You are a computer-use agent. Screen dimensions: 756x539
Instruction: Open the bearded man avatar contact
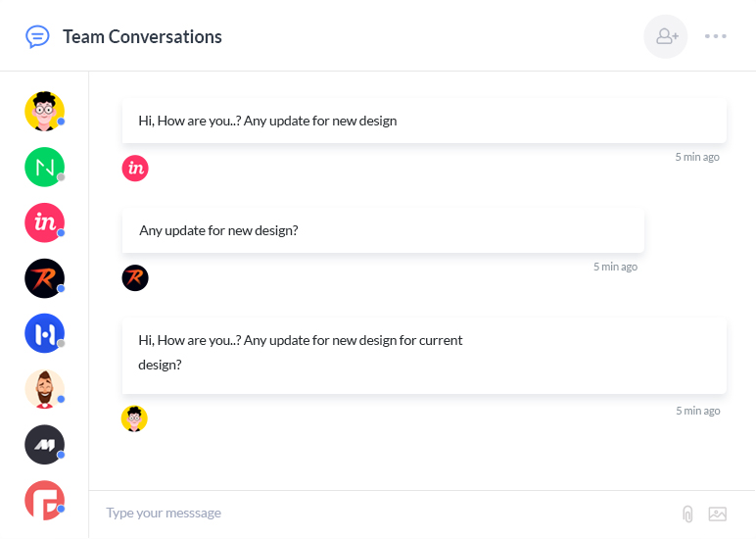pos(44,389)
